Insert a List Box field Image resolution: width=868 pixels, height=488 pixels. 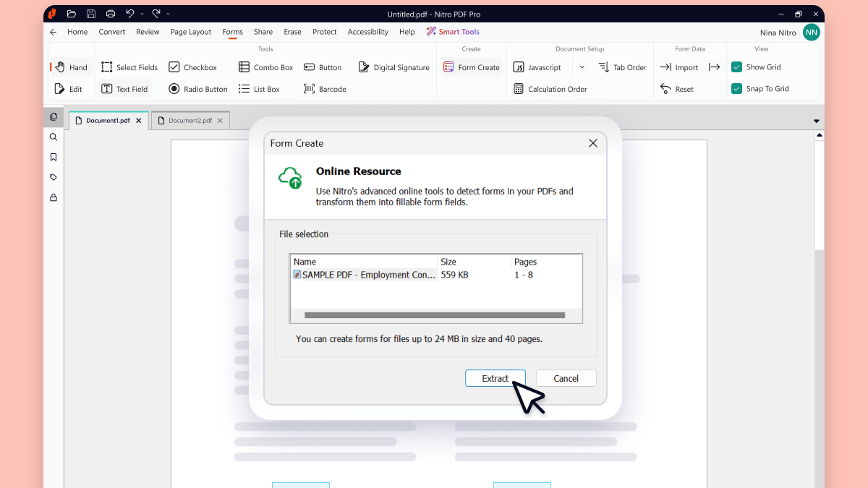[x=259, y=89]
